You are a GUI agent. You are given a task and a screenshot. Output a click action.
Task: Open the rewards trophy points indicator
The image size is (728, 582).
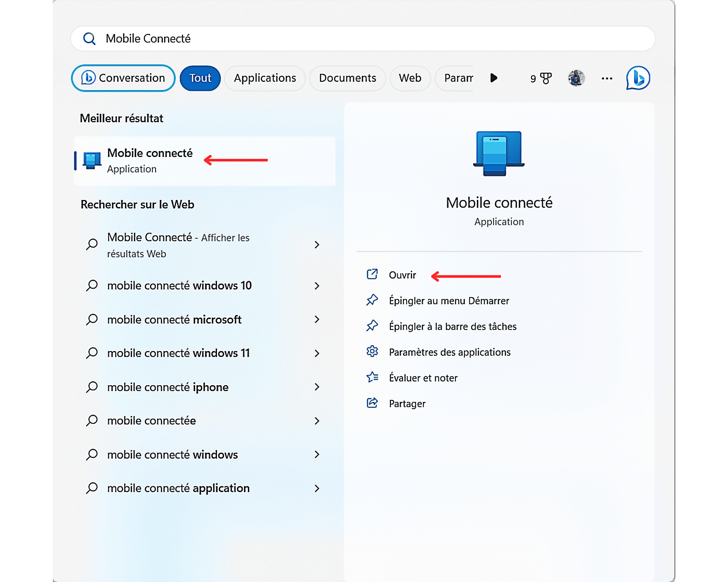[541, 78]
